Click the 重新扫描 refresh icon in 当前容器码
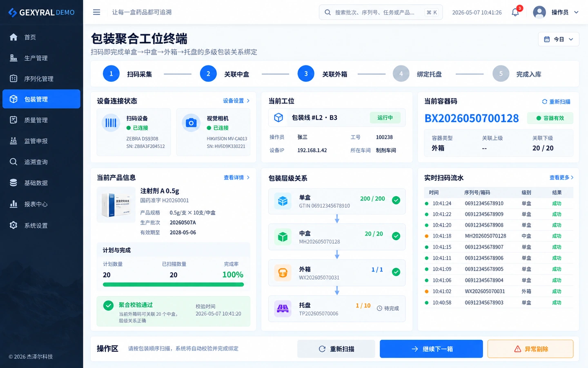The height and width of the screenshot is (368, 588). [x=544, y=102]
